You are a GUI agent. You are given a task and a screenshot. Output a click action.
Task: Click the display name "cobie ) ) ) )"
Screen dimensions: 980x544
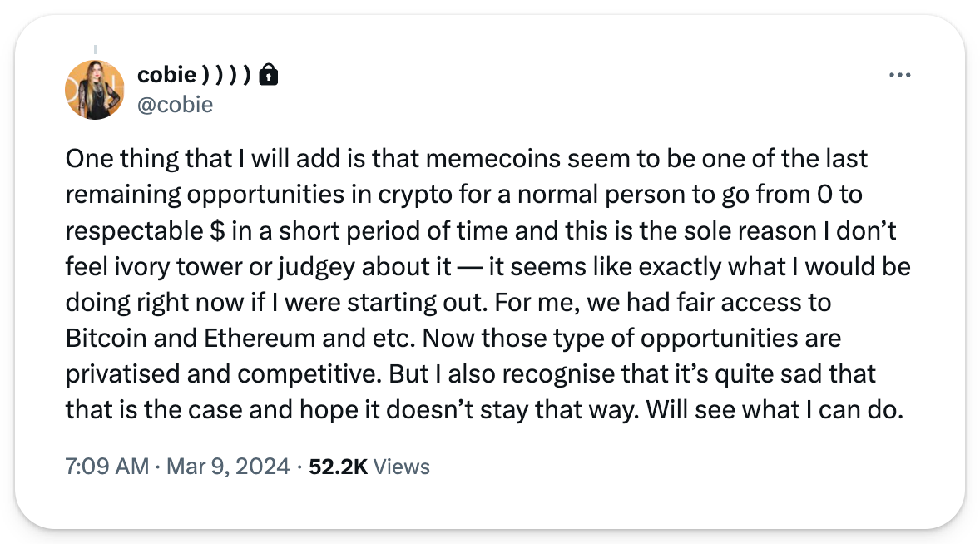(192, 76)
